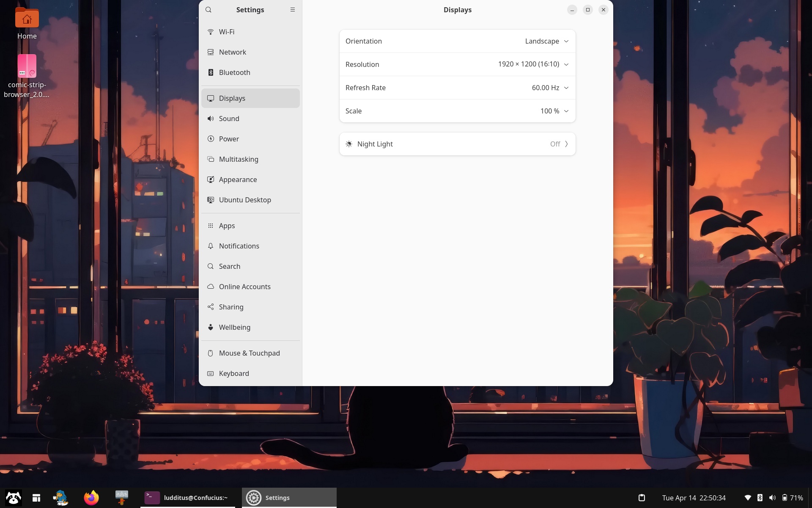Open Wi-Fi settings panel

[x=227, y=32]
